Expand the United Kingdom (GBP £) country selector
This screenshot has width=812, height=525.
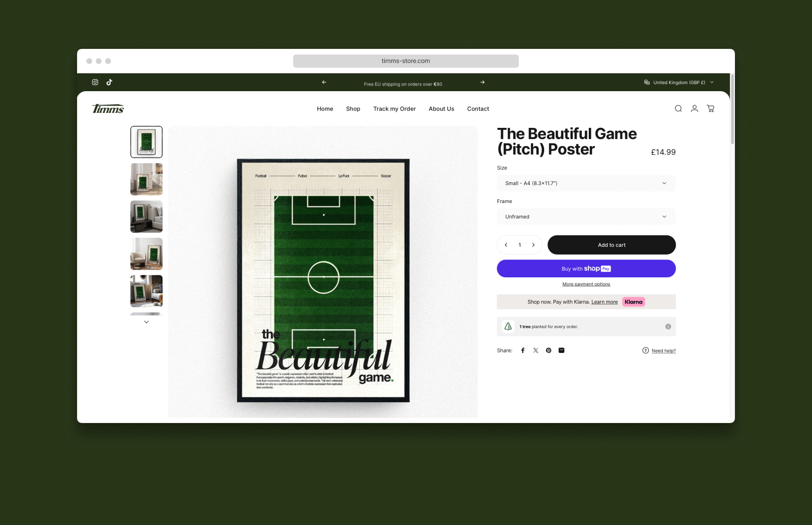coord(679,82)
